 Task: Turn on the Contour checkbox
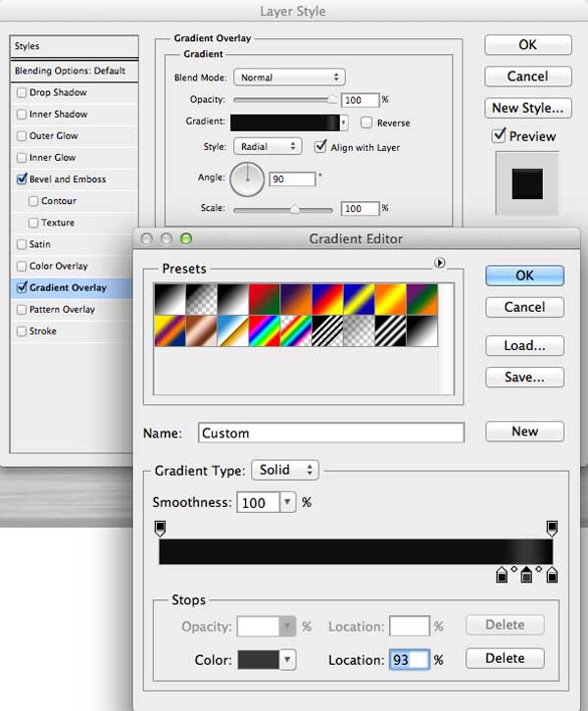click(33, 201)
